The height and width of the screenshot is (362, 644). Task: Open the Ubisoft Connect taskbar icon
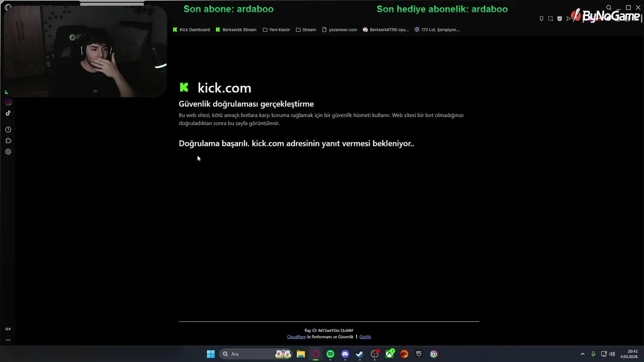(434, 354)
